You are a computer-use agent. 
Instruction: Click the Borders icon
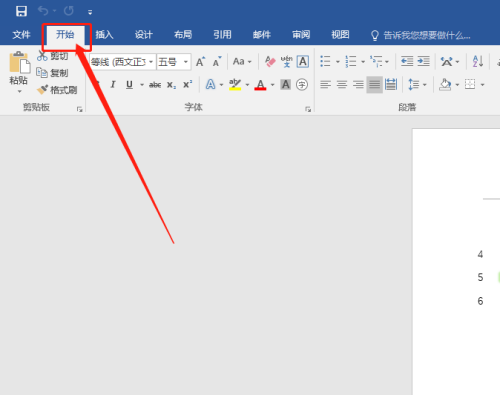(x=470, y=84)
